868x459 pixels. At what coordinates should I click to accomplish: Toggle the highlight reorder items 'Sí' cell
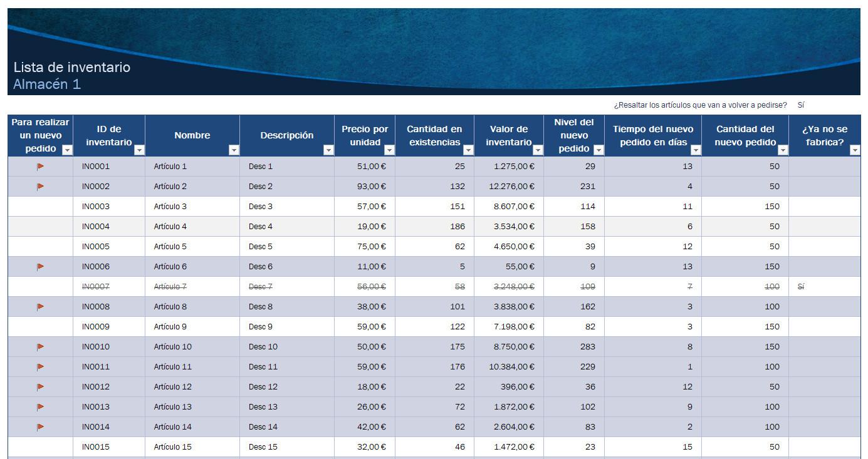click(x=801, y=105)
